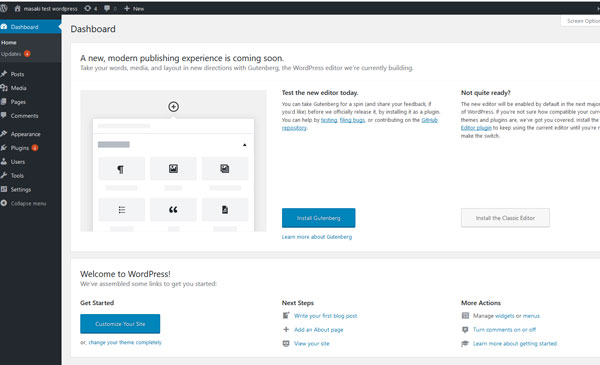This screenshot has width=600, height=365.
Task: Click the paragraph block icon in preview
Action: pyautogui.click(x=121, y=169)
